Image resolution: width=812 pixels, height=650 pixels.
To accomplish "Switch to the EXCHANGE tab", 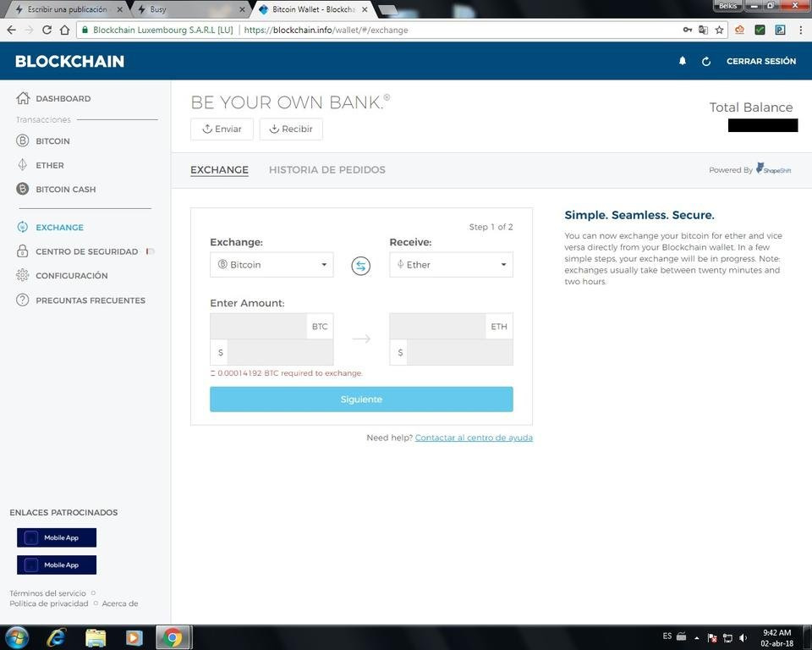I will click(x=219, y=169).
